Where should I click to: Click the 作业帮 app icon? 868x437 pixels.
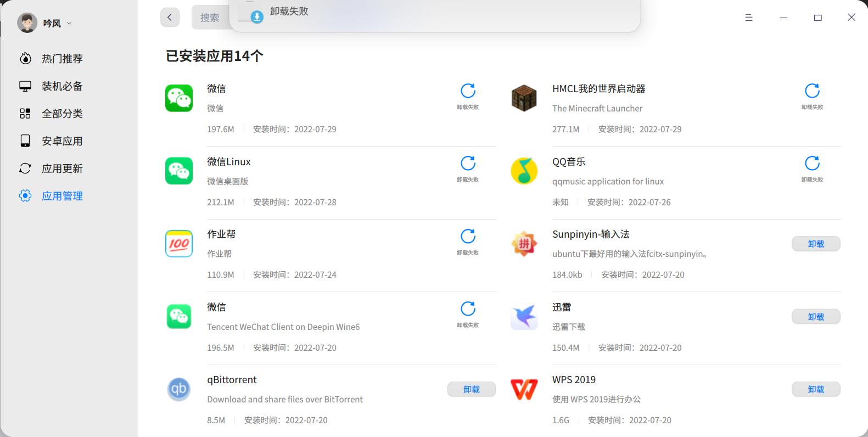[x=179, y=244]
